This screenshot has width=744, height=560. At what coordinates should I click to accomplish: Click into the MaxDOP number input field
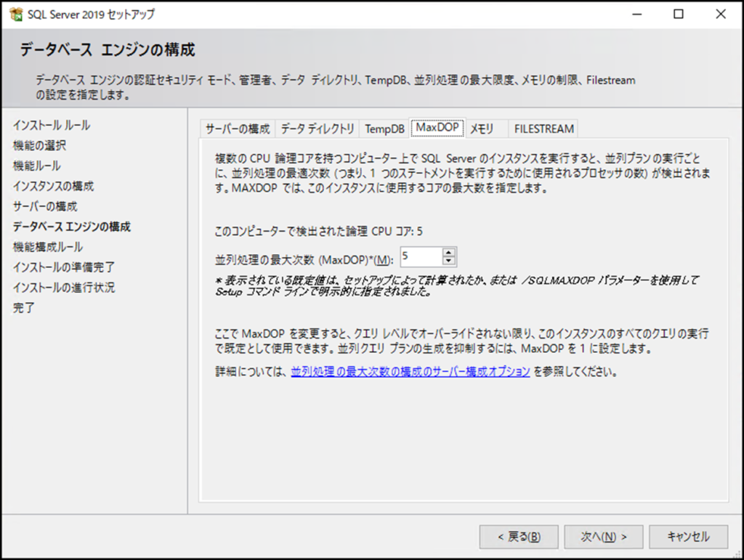(421, 256)
